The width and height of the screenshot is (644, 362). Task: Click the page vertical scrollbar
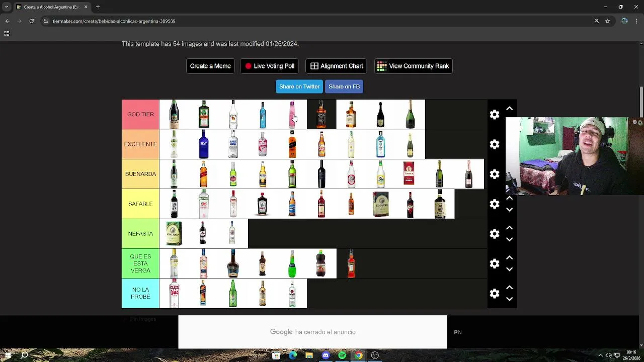point(641,102)
